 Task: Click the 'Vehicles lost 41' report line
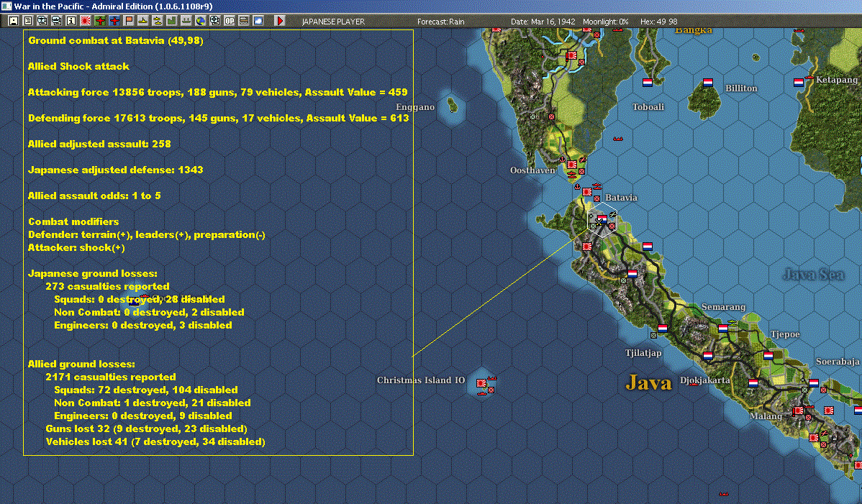point(155,442)
